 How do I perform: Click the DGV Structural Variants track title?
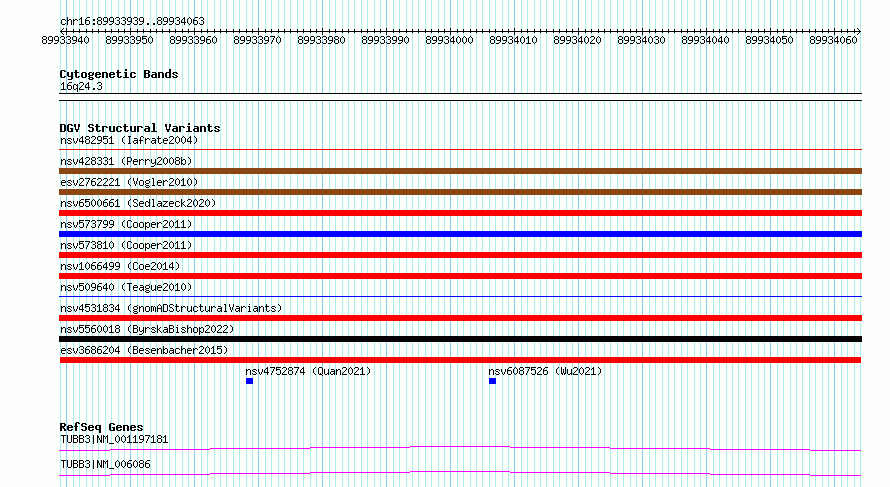[140, 128]
